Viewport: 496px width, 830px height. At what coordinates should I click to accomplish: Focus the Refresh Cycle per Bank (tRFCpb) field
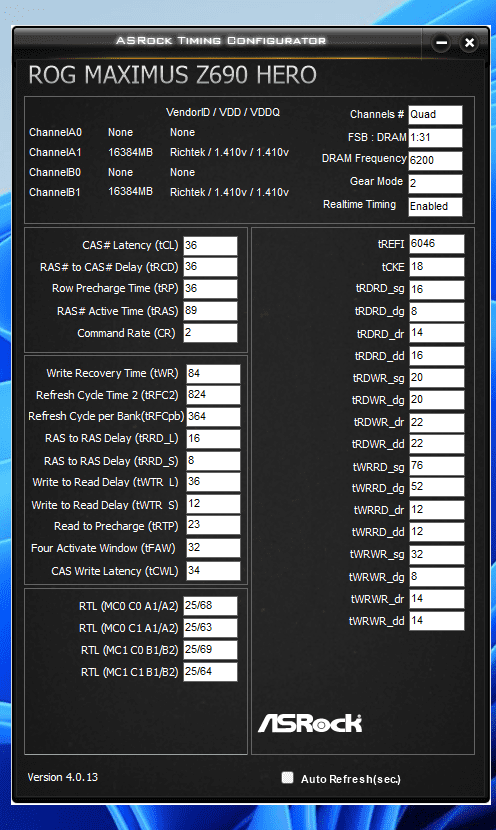tap(213, 417)
